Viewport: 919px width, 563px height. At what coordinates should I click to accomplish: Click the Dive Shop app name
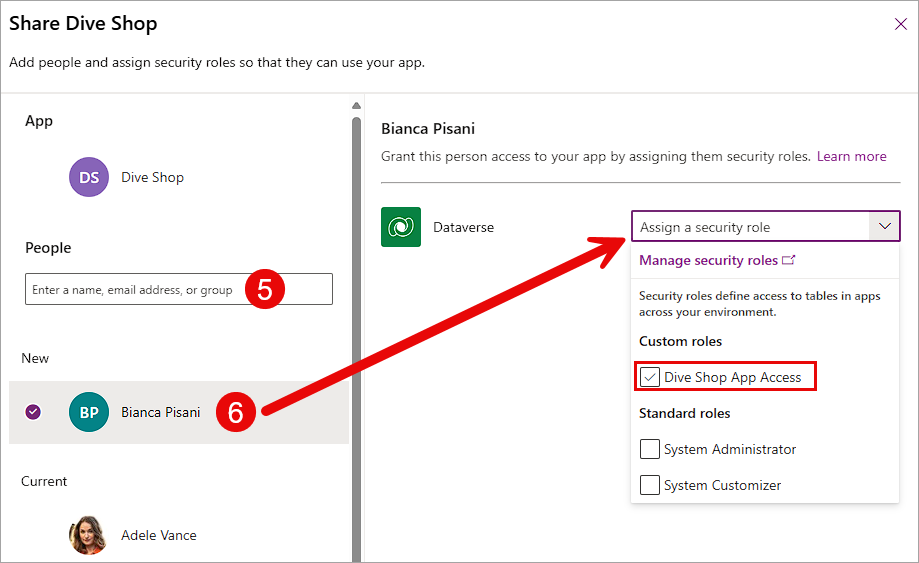click(x=152, y=177)
